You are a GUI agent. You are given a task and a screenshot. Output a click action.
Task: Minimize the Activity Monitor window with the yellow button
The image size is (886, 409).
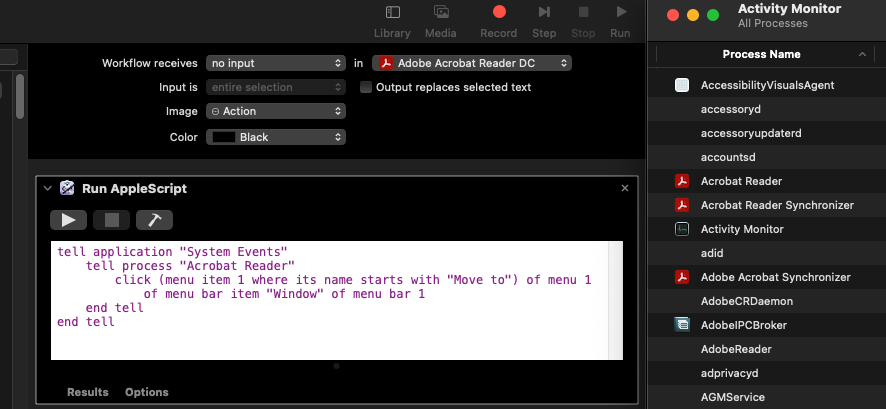click(693, 15)
